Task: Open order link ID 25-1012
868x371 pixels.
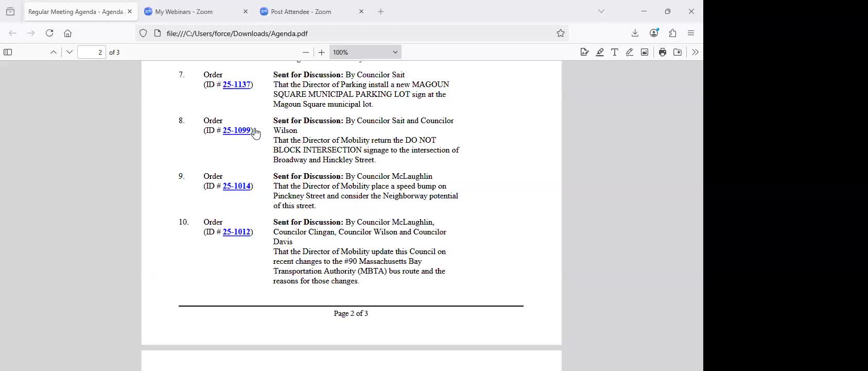Action: pos(236,232)
